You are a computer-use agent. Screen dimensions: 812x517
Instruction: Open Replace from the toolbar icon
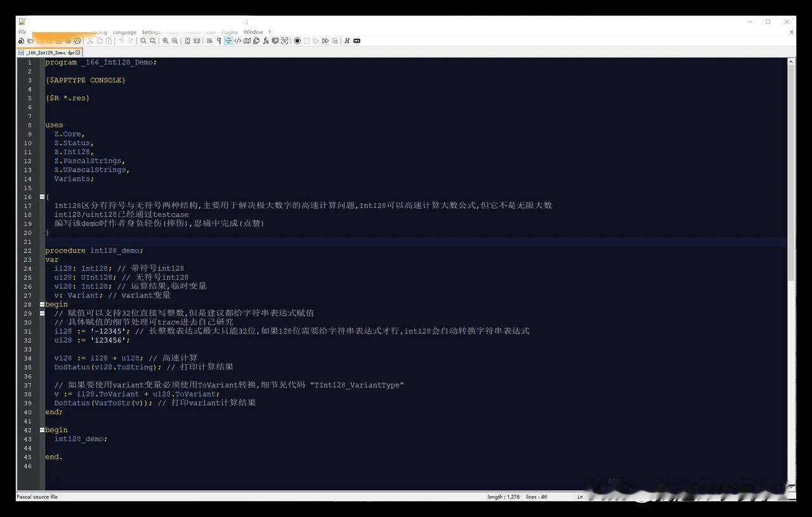click(x=153, y=41)
